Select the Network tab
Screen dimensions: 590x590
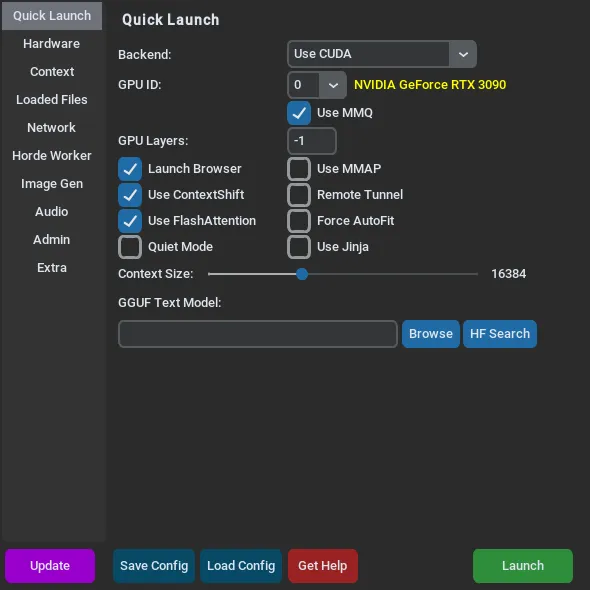click(x=52, y=128)
